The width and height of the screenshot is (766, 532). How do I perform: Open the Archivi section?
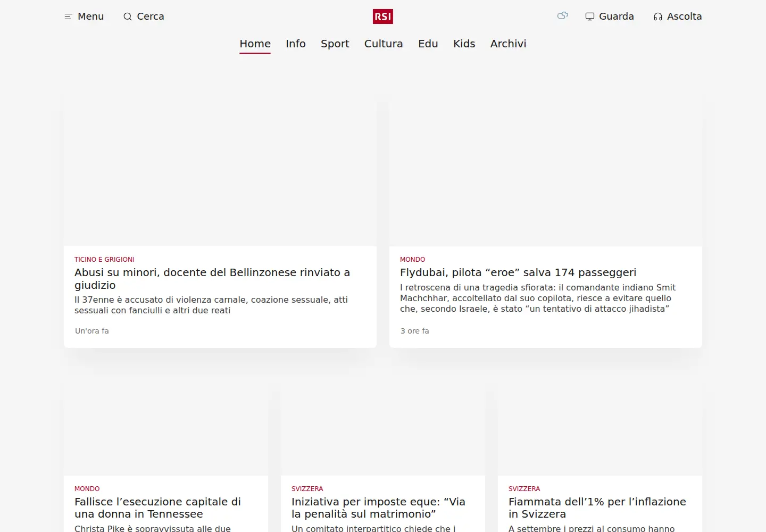509,44
